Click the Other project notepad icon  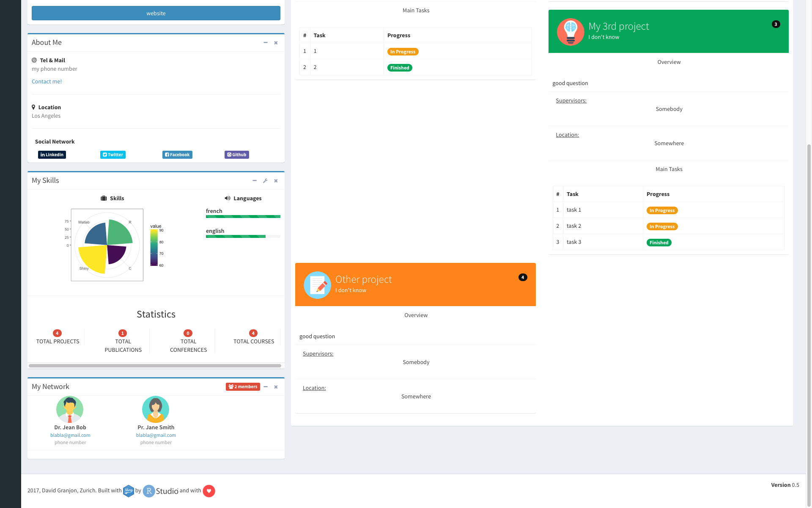pos(317,285)
